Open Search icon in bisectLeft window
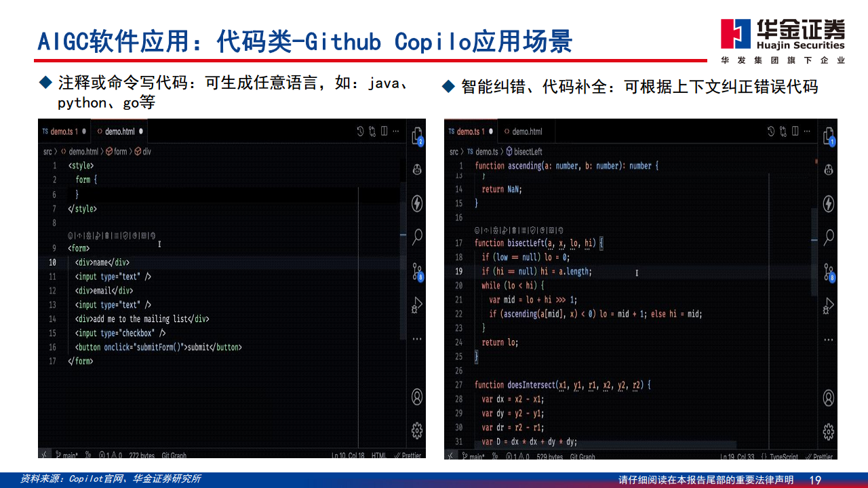 tap(828, 237)
